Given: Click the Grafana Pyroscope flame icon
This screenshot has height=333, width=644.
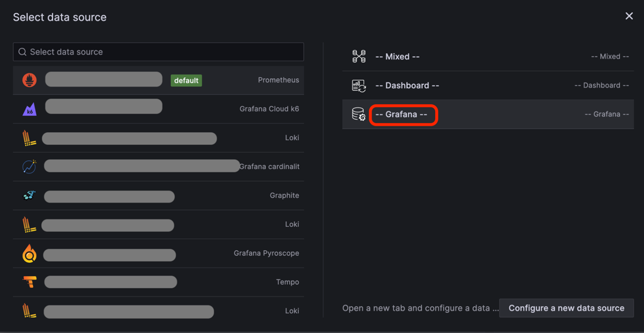Looking at the screenshot, I should click(30, 253).
